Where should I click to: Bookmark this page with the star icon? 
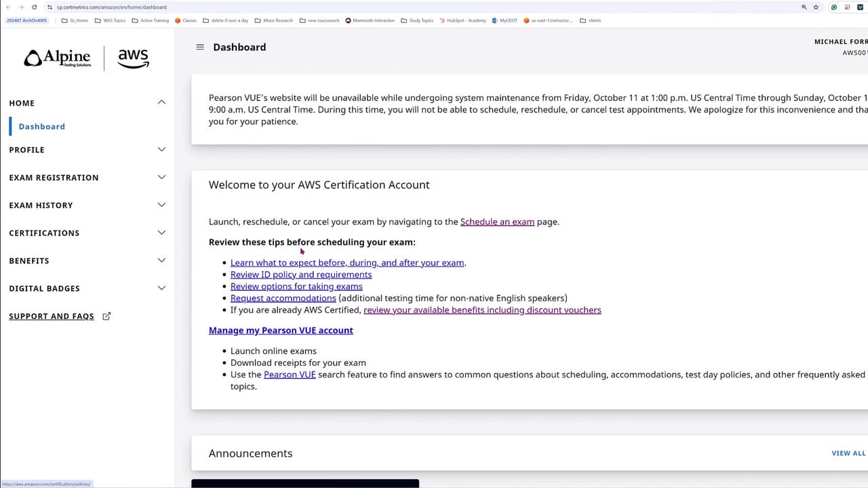click(816, 7)
